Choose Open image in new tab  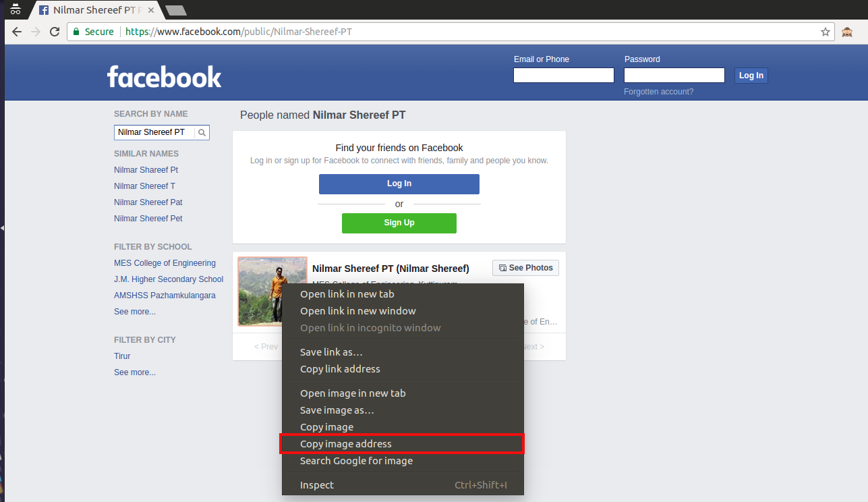tap(403, 393)
